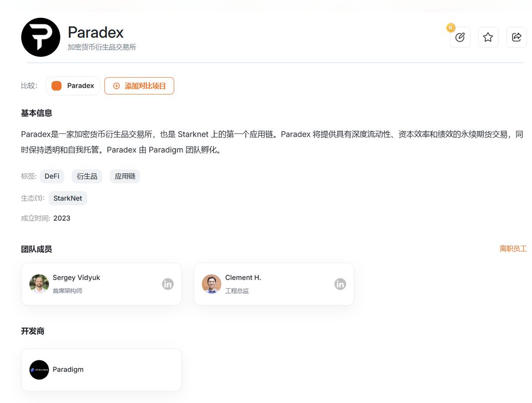Click the Paradex description paragraph
This screenshot has width=532, height=403.
[272, 142]
